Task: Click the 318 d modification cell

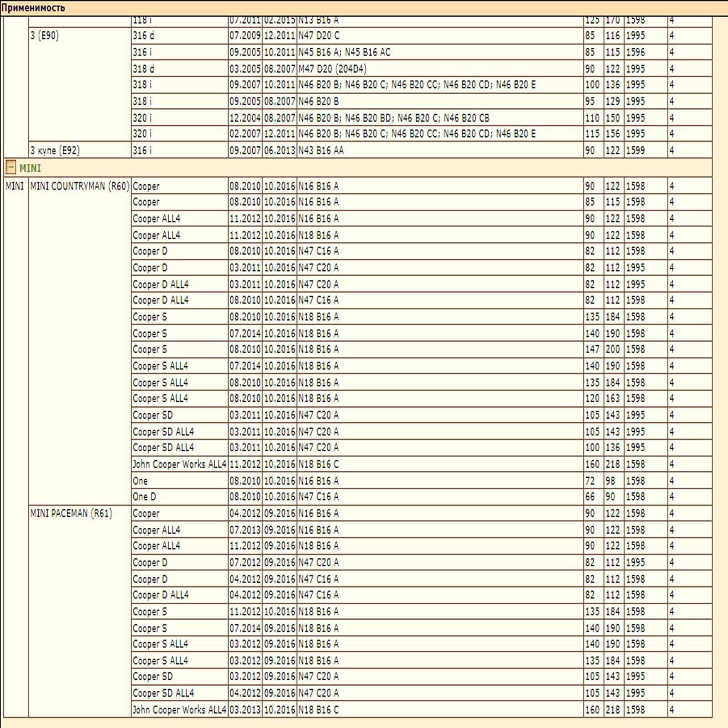Action: 144,69
